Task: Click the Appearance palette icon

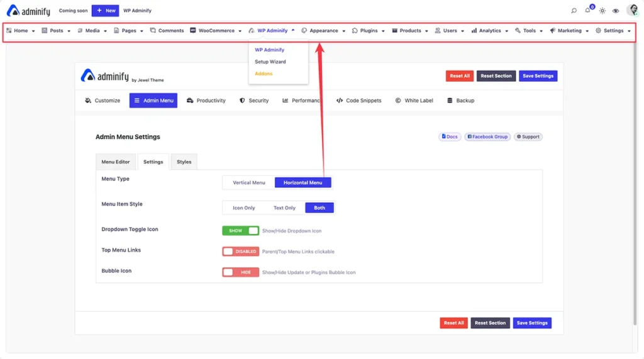Action: point(304,30)
